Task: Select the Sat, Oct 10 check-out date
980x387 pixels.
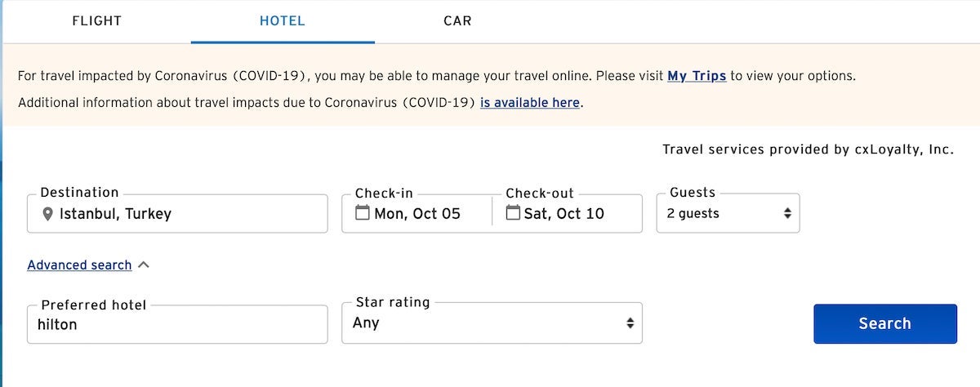Action: click(563, 214)
